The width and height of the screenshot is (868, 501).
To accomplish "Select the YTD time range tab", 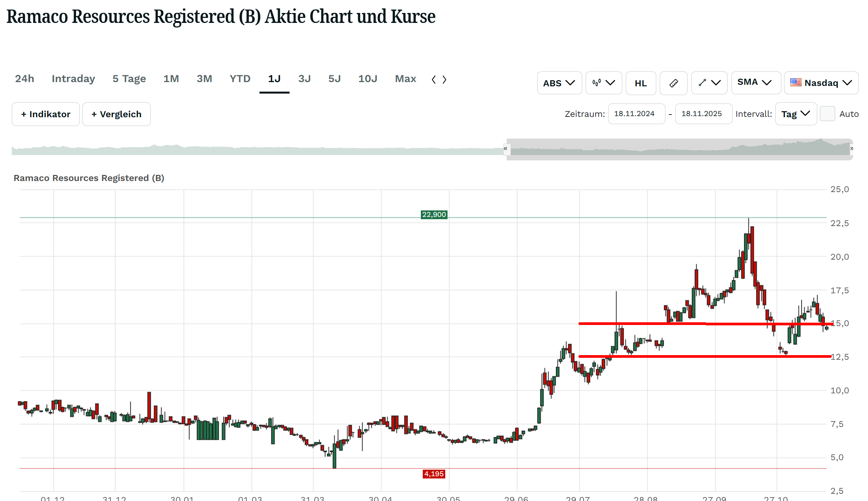I will [240, 79].
